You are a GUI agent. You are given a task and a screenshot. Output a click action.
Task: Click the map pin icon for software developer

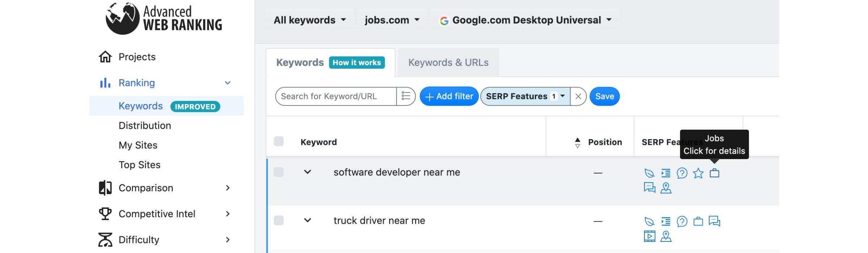[666, 188]
